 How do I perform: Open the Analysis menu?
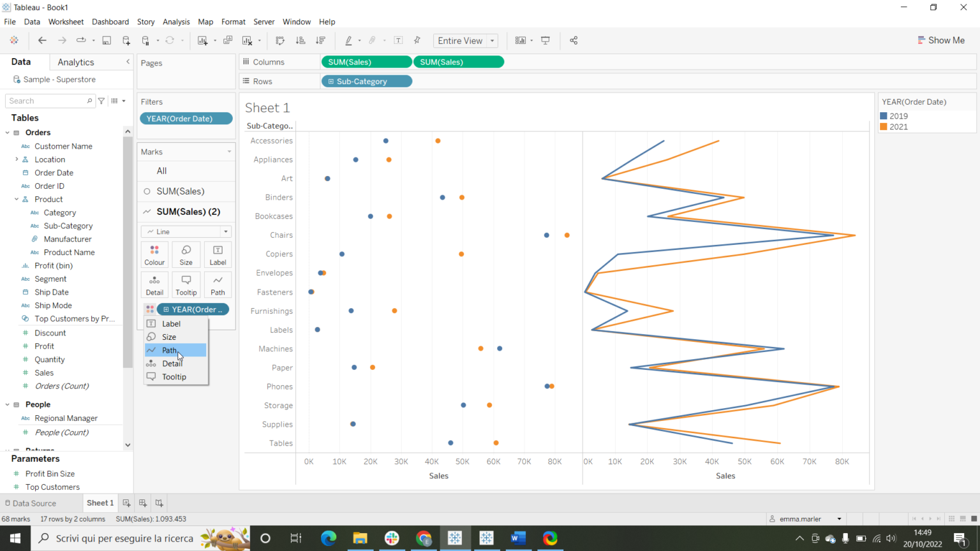pyautogui.click(x=176, y=21)
